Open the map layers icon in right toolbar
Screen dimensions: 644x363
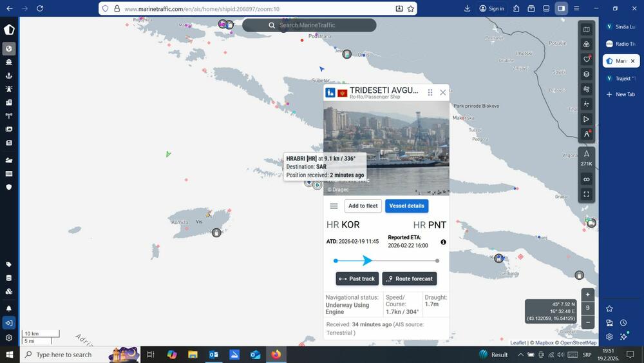click(586, 74)
